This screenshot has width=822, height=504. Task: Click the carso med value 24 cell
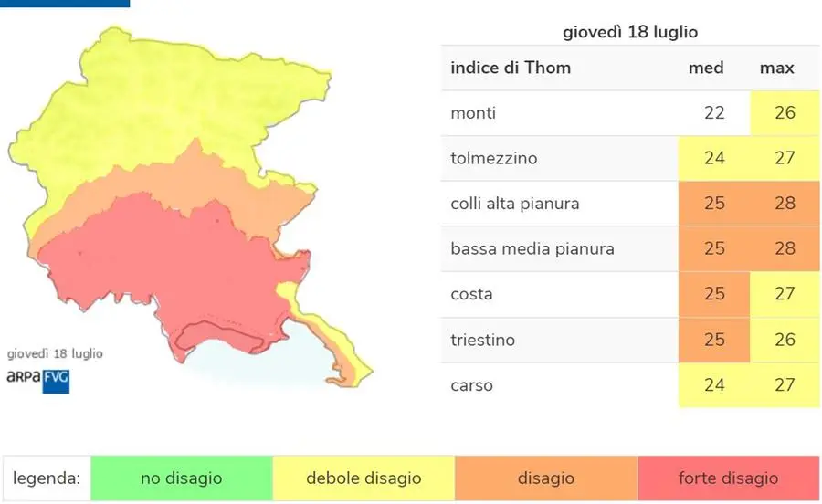714,385
